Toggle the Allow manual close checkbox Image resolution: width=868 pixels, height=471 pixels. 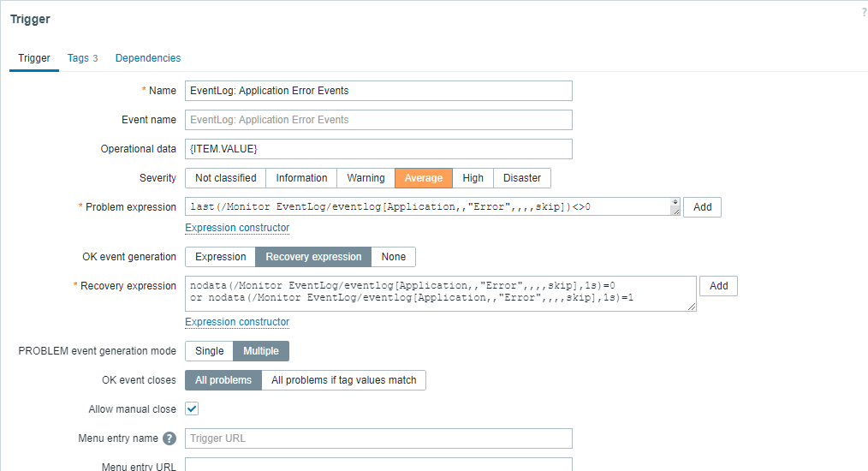click(x=193, y=409)
